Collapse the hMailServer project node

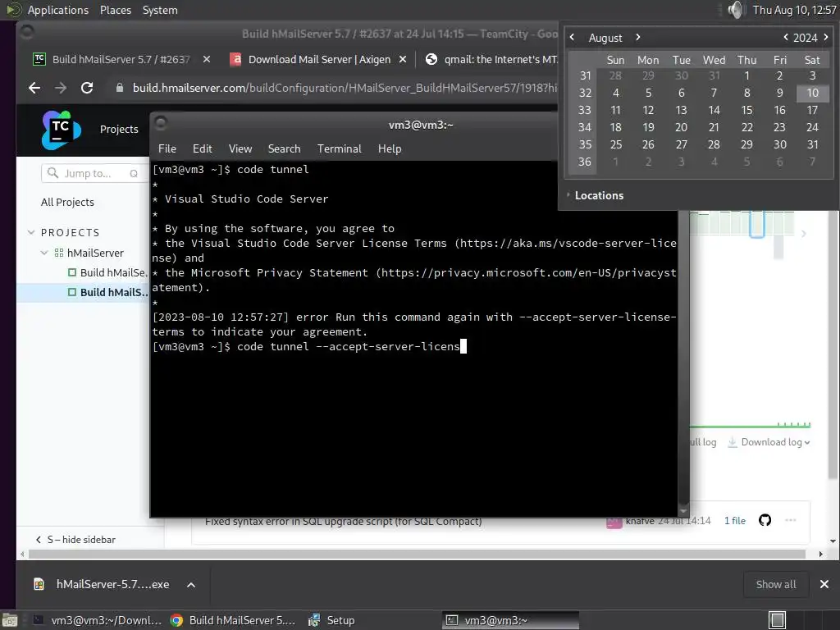tap(44, 253)
